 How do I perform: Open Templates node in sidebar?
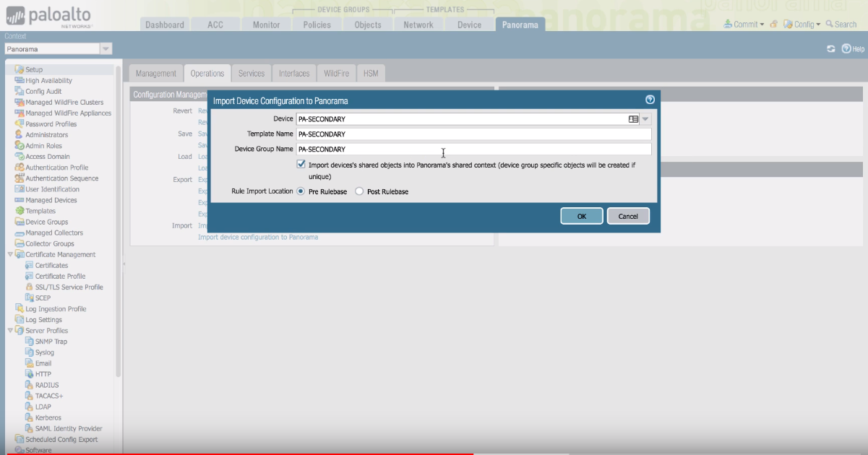point(40,211)
